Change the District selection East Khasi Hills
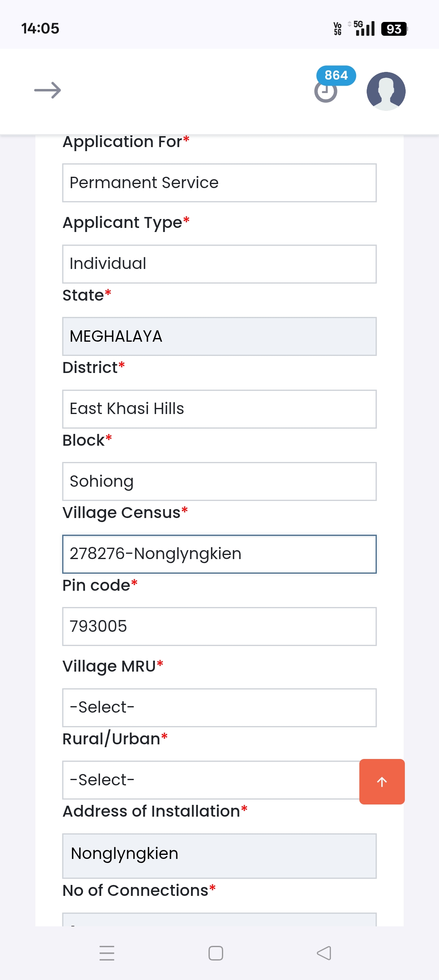Viewport: 439px width, 980px height. [x=219, y=409]
